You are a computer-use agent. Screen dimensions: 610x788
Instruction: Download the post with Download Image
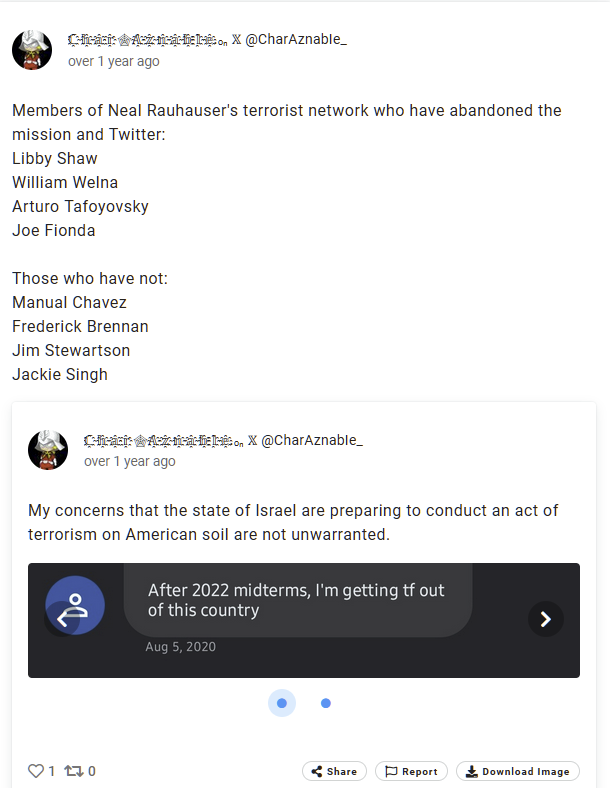coord(518,771)
